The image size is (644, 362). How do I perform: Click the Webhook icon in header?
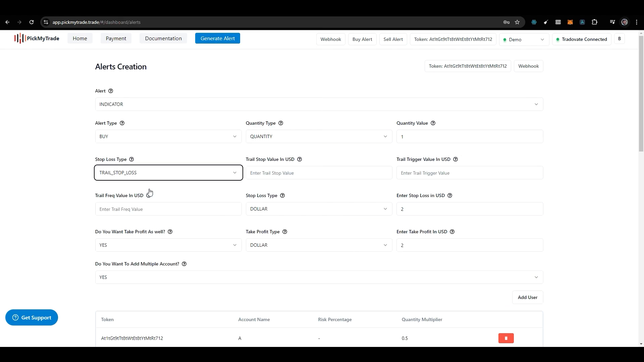(331, 39)
